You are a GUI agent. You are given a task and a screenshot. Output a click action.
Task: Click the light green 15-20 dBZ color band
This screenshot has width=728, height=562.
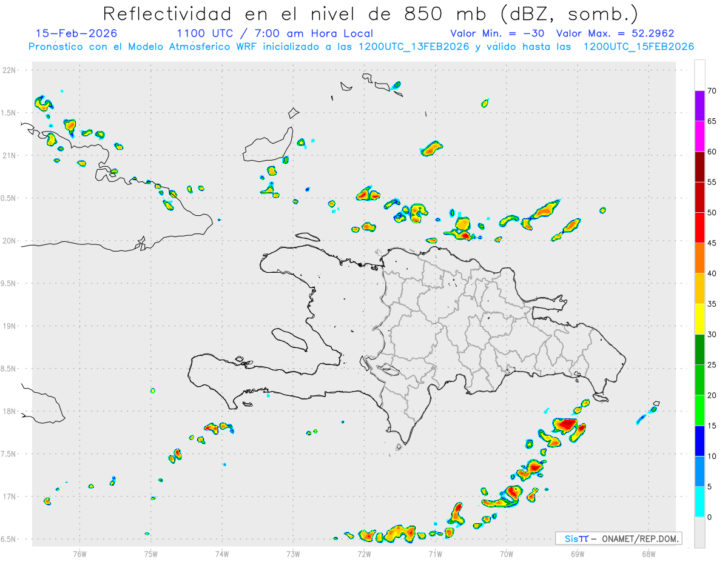[x=700, y=410]
